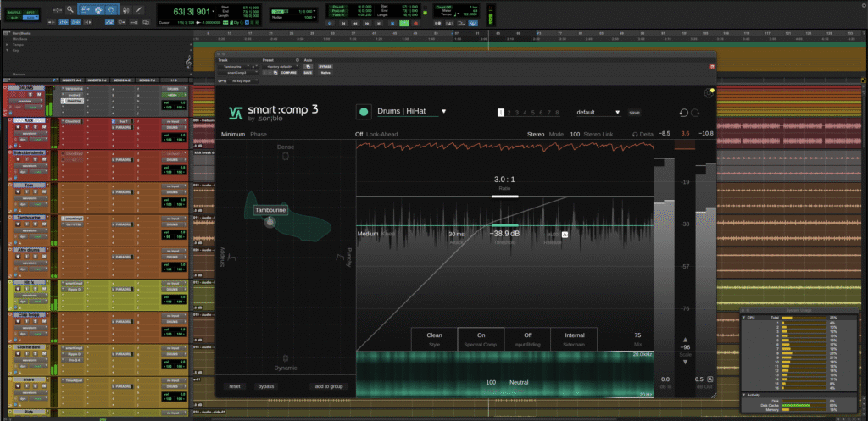Click the reset button
Image resolution: width=868 pixels, height=421 pixels.
235,386
